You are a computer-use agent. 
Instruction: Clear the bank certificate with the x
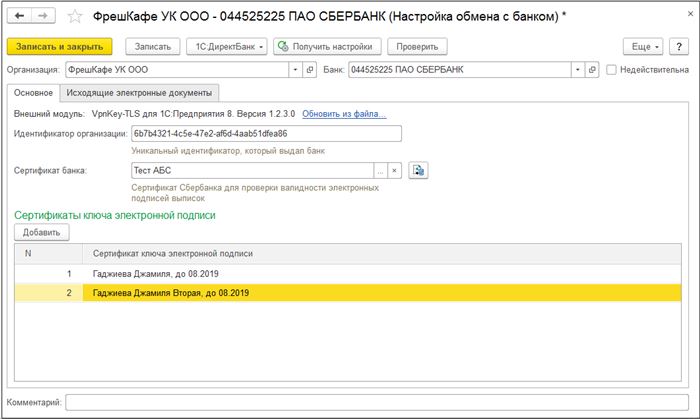pyautogui.click(x=394, y=170)
